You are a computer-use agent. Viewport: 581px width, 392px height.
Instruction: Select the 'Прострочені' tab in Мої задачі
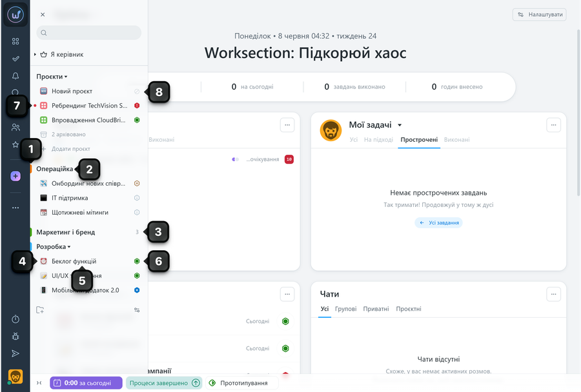pyautogui.click(x=419, y=139)
